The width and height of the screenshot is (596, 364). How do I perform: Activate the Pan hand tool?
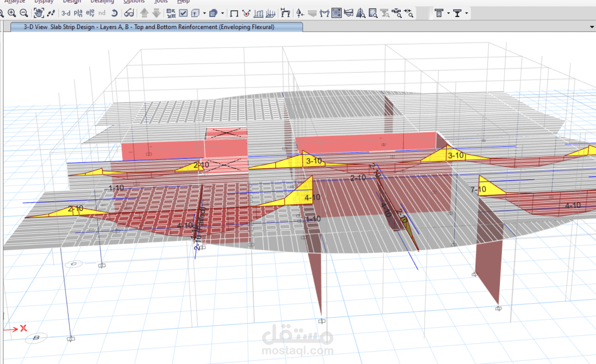click(38, 13)
